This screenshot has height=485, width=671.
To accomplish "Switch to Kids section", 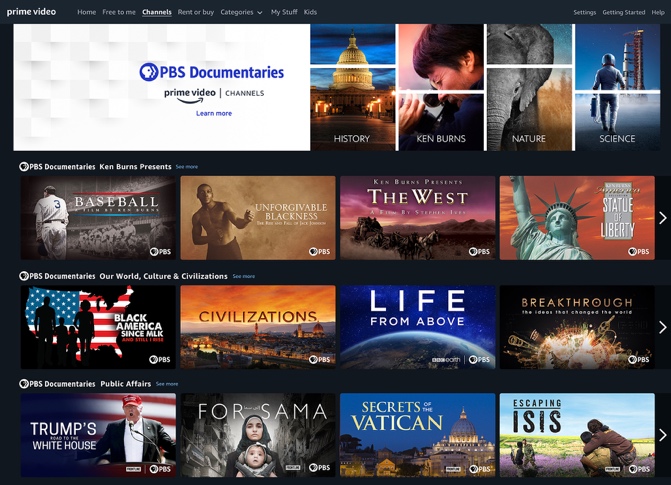I will 310,12.
